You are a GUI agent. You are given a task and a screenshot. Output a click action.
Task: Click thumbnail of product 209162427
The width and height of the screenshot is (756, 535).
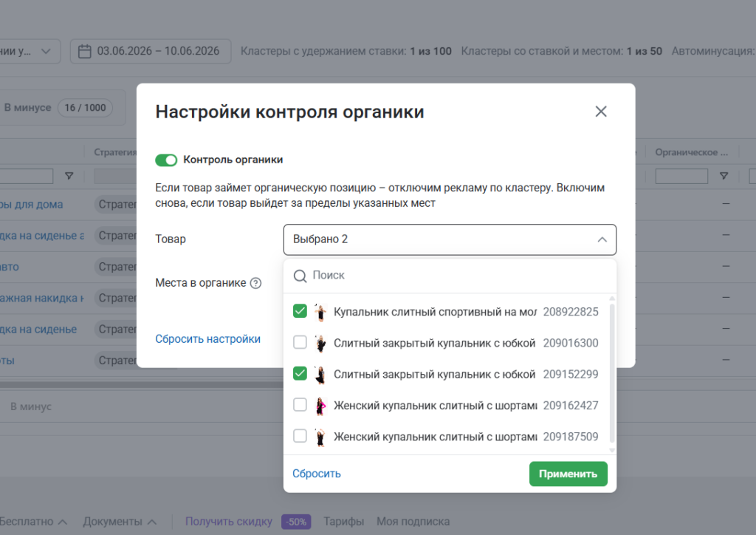point(320,406)
